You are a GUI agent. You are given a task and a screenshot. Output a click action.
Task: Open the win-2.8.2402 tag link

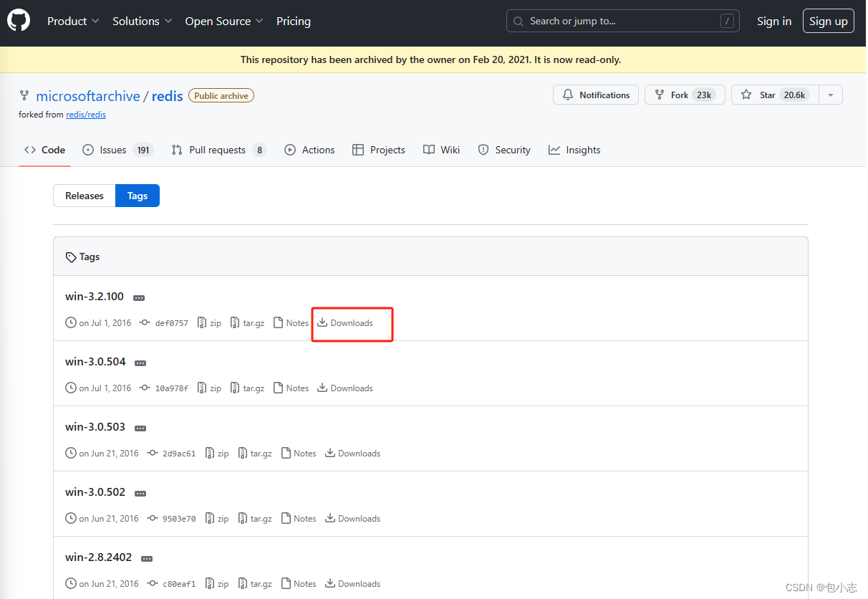click(x=99, y=557)
